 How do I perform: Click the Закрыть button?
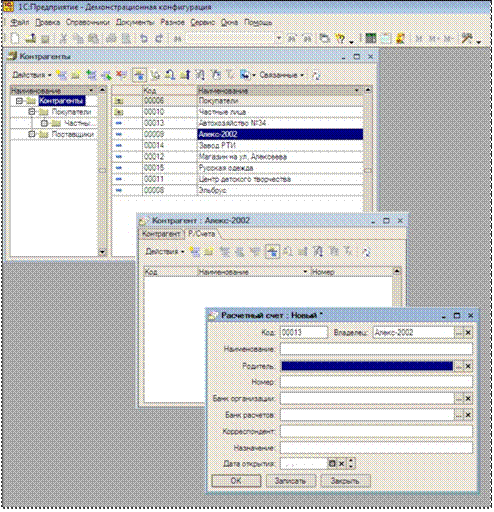click(x=345, y=481)
